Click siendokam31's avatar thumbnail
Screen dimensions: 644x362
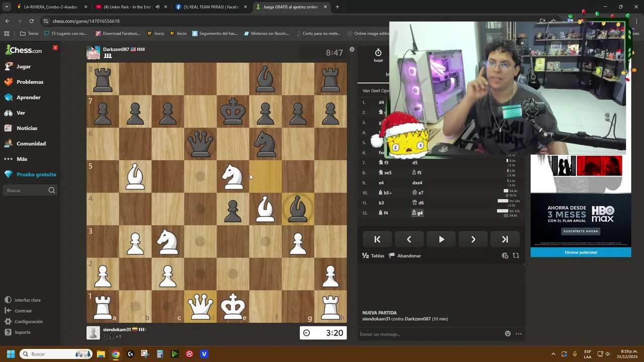coord(93,333)
